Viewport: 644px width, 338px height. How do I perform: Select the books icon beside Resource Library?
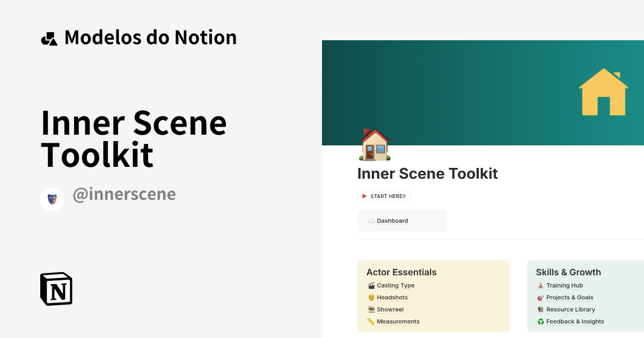540,310
